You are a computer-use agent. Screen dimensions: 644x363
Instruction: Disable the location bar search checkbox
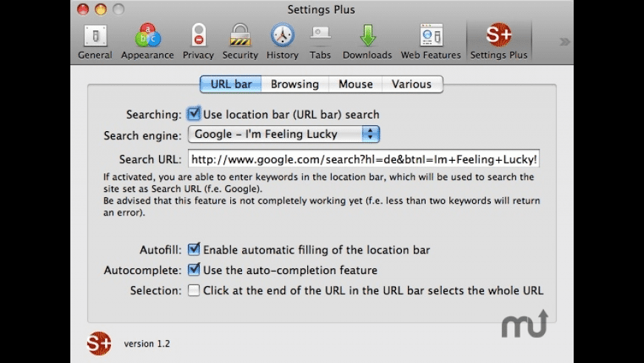coord(194,114)
